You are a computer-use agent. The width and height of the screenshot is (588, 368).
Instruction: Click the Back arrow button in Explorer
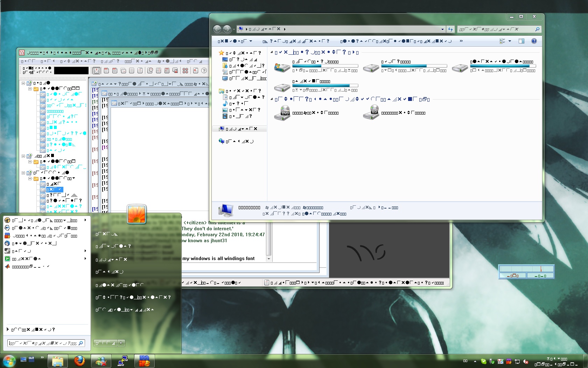click(217, 29)
